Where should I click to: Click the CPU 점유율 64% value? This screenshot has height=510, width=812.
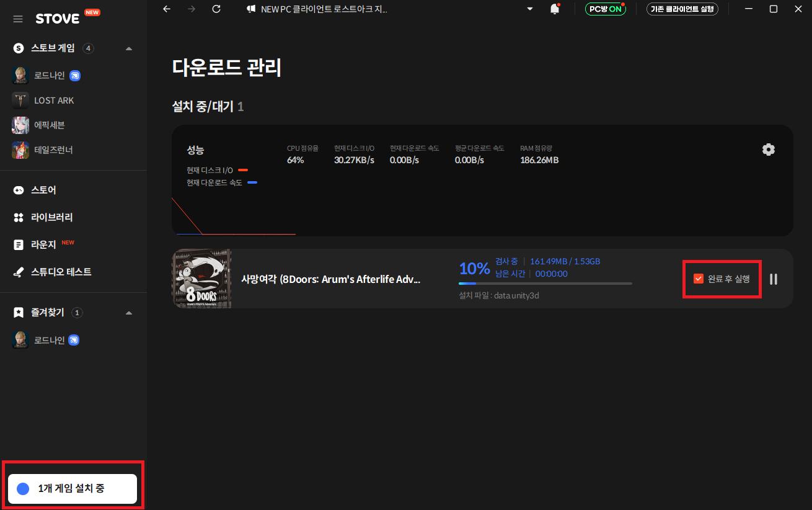296,160
